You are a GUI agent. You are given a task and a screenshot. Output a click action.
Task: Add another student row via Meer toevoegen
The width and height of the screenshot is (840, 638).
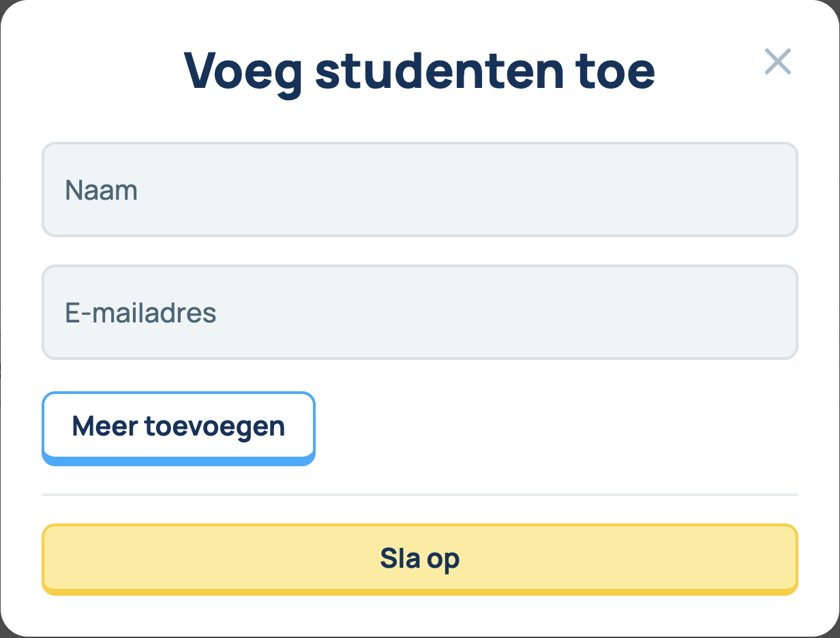[x=179, y=427]
